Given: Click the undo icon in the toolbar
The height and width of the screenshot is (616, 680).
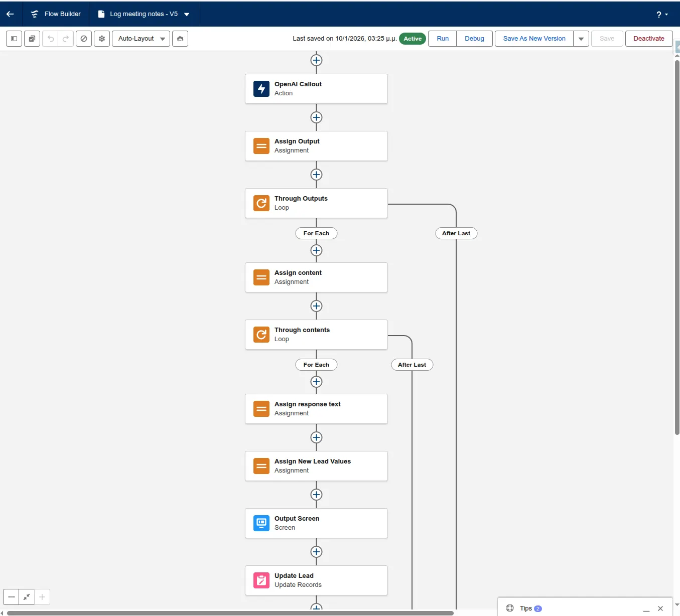Looking at the screenshot, I should click(50, 39).
